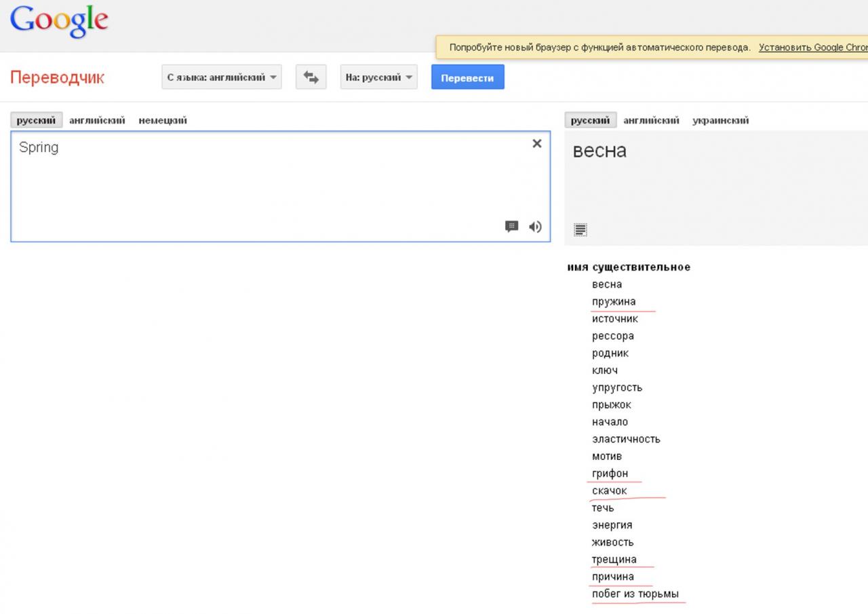Clear the source text with X
The image size is (868, 614).
(536, 143)
